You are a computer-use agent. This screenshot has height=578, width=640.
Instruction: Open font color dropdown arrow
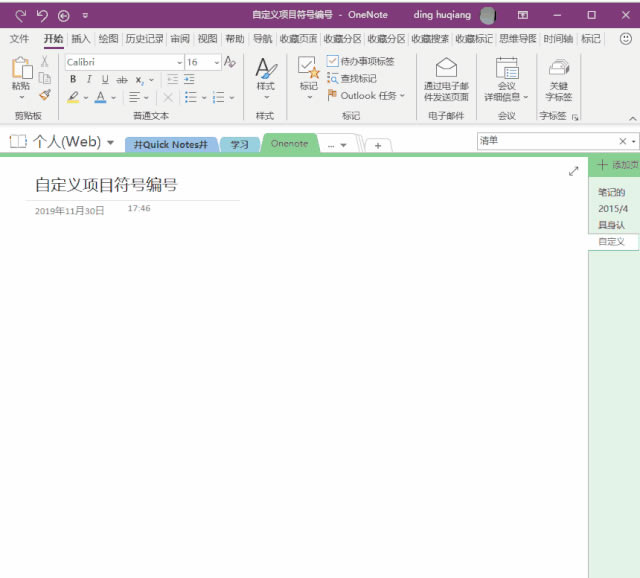113,98
